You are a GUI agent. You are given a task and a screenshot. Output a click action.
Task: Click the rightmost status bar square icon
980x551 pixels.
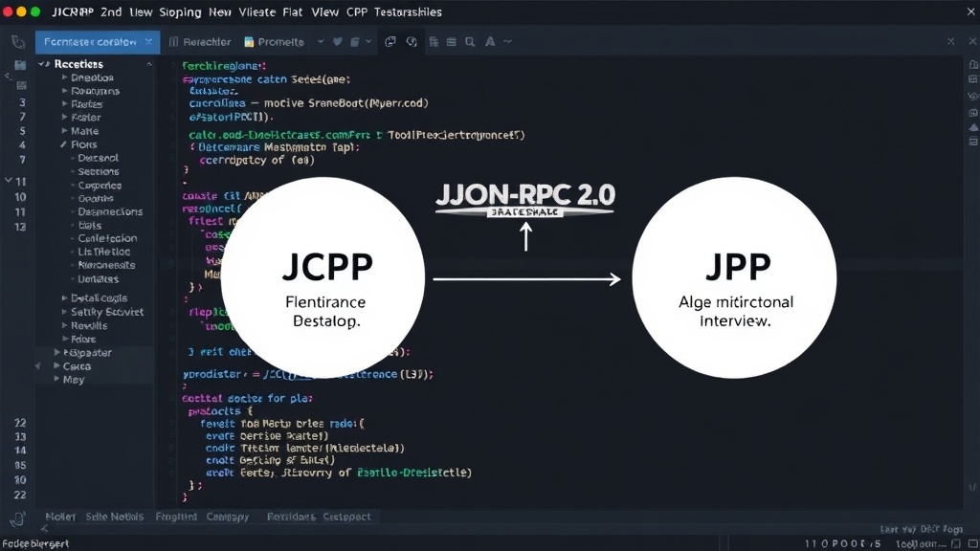click(x=973, y=544)
